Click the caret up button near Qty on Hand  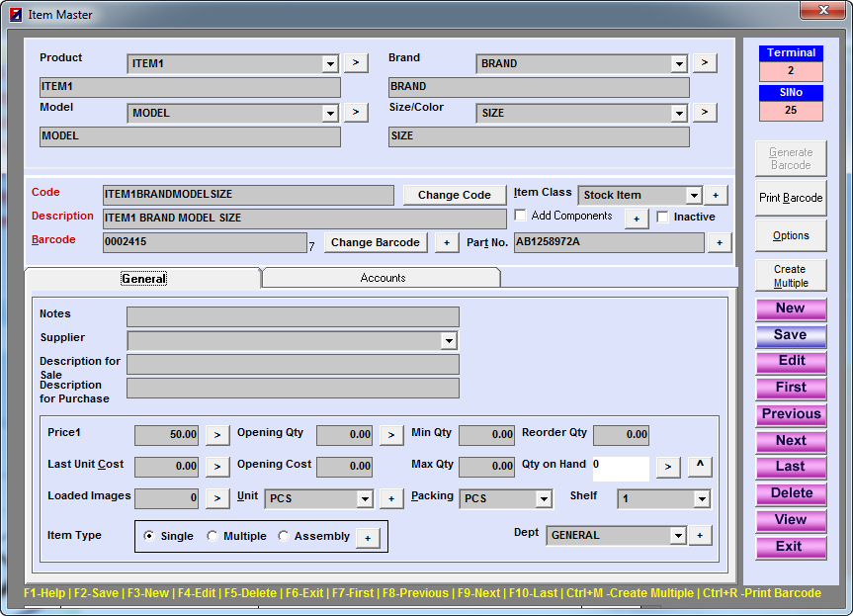point(700,467)
